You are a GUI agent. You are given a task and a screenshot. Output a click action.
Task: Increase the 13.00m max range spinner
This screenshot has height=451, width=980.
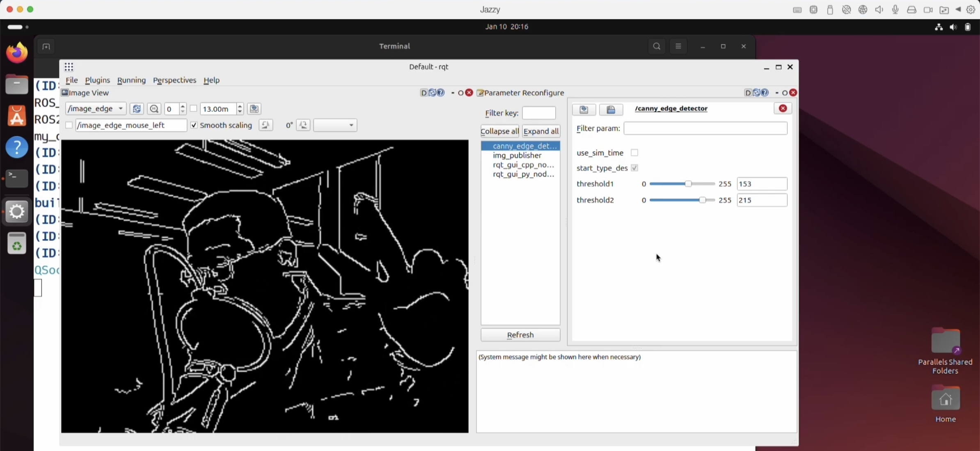(240, 106)
